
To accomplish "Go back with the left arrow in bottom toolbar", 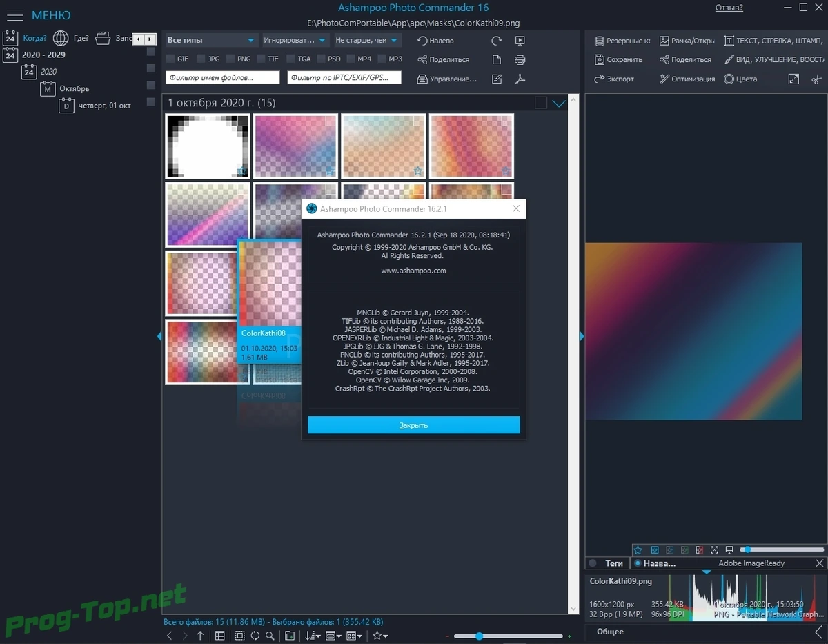I will click(x=170, y=636).
